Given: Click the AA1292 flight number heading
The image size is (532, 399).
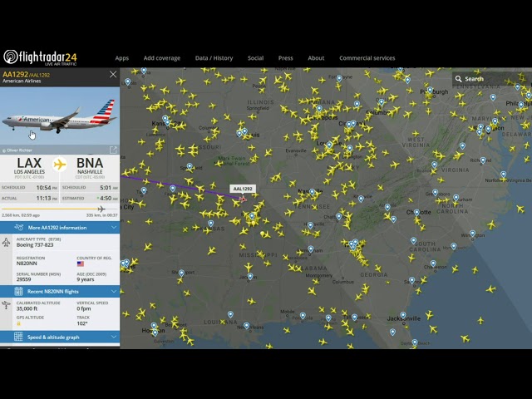Looking at the screenshot, I should pos(15,74).
